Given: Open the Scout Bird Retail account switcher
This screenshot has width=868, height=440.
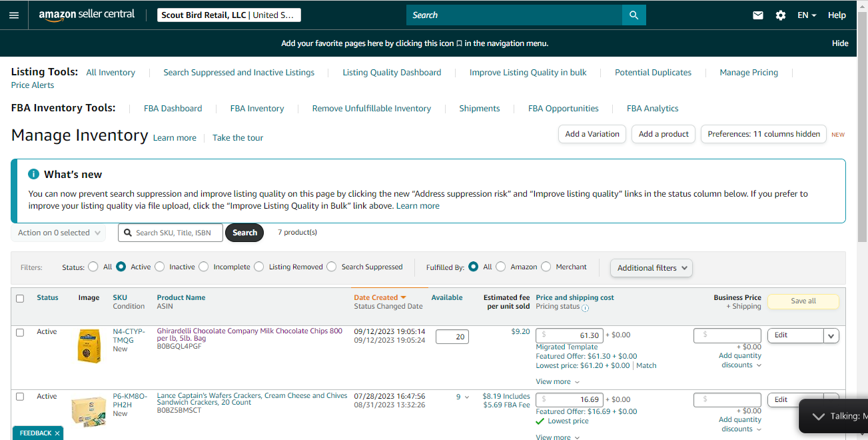Looking at the screenshot, I should pos(229,15).
